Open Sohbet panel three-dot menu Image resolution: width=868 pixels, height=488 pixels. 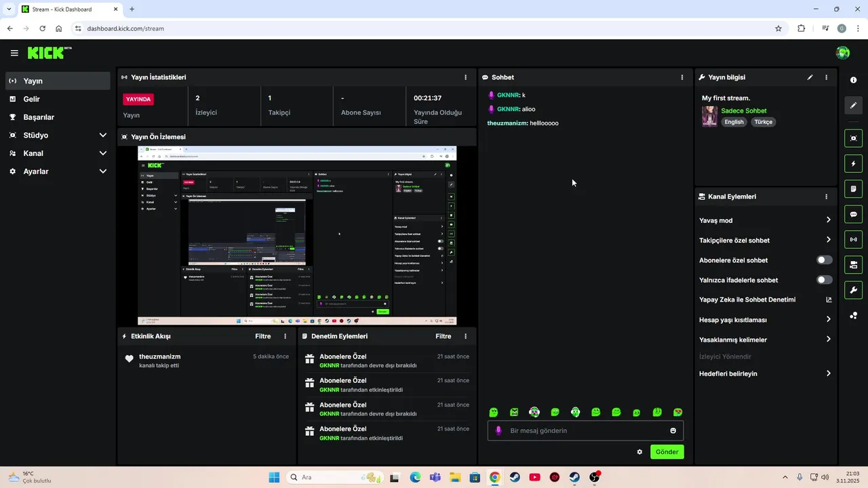682,77
